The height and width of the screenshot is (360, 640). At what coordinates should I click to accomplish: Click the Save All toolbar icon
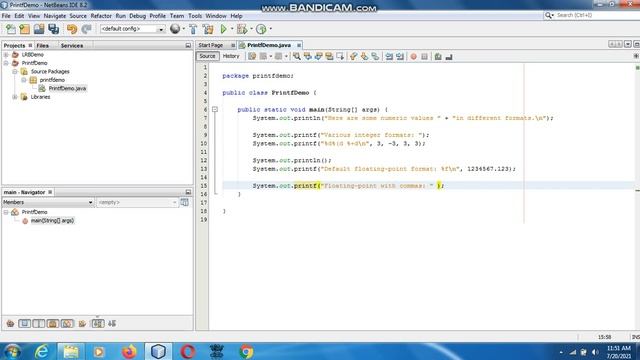point(53,29)
